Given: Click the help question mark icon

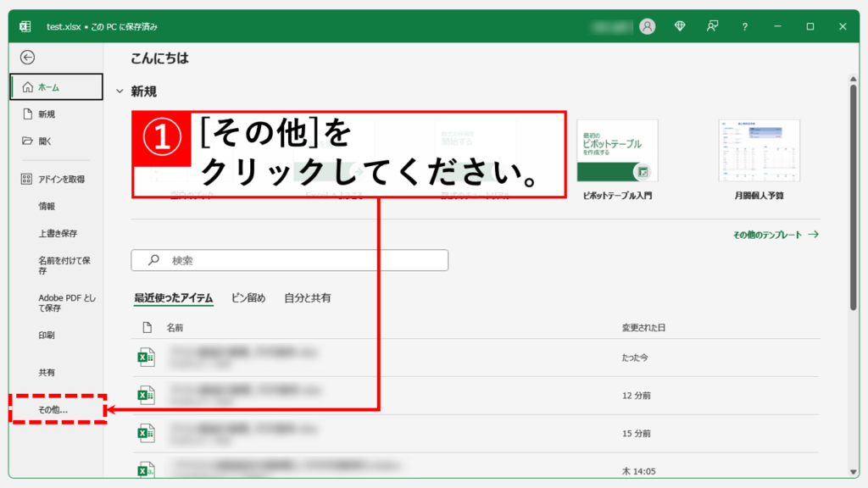Looking at the screenshot, I should (x=745, y=26).
